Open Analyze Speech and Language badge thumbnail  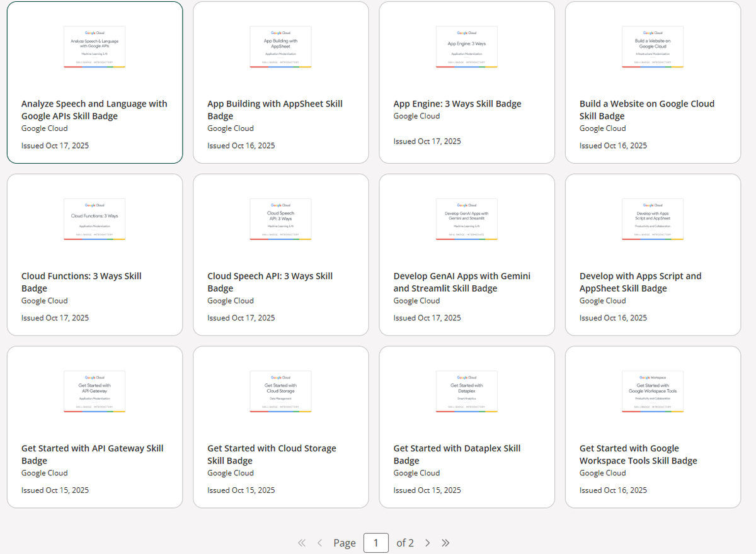94,46
